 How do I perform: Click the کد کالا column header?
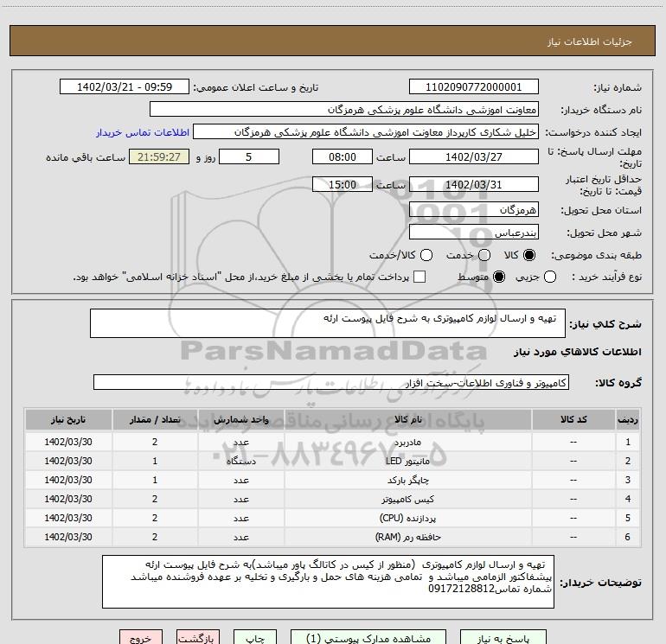point(573,419)
